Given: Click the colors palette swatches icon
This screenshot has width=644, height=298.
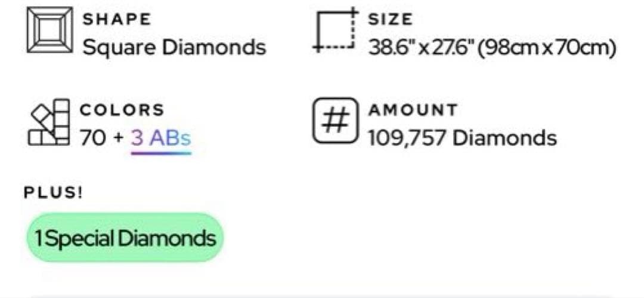Looking at the screenshot, I should (49, 123).
